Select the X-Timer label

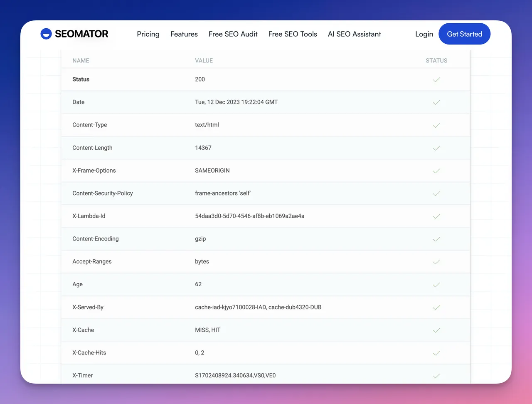click(x=82, y=375)
